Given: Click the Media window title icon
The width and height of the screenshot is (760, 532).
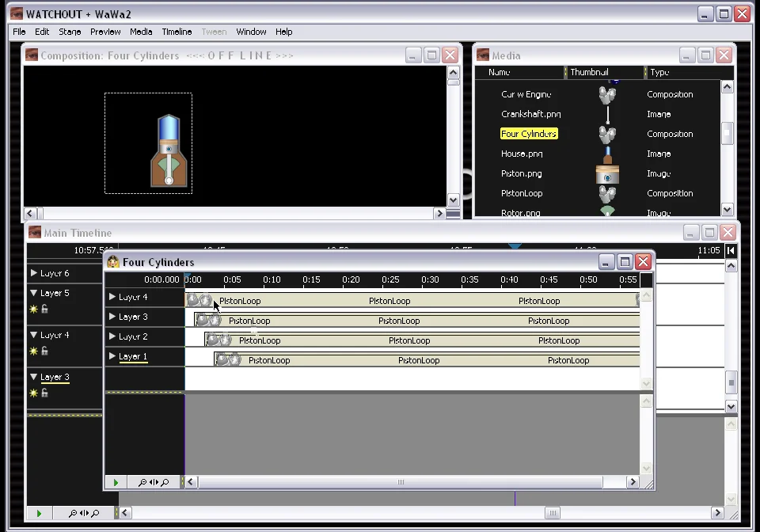Looking at the screenshot, I should (x=483, y=55).
